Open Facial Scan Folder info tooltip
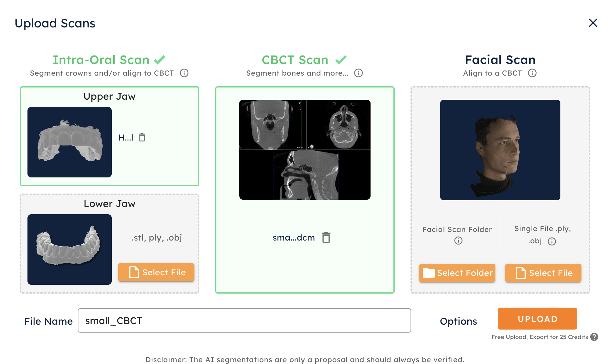This screenshot has height=364, width=608. click(x=458, y=241)
